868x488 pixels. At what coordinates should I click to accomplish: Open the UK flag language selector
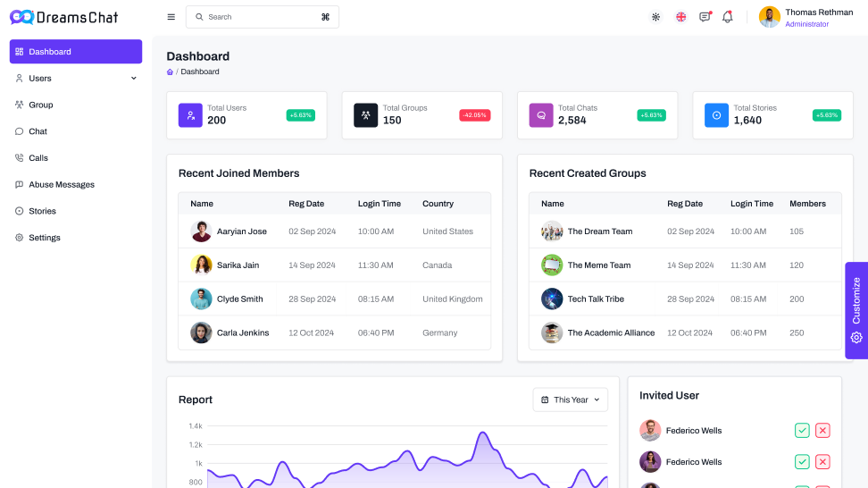[x=680, y=17]
